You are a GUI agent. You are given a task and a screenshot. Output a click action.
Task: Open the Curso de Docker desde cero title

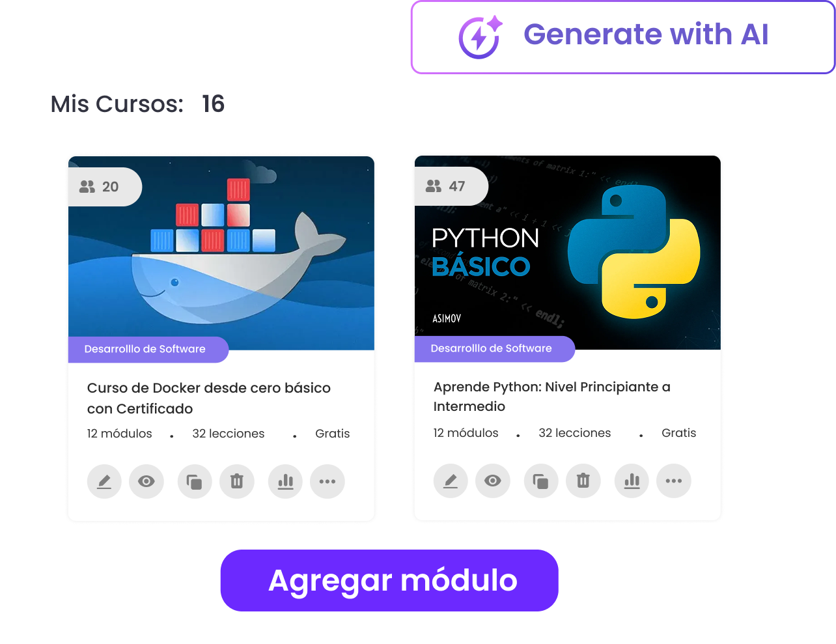[209, 399]
